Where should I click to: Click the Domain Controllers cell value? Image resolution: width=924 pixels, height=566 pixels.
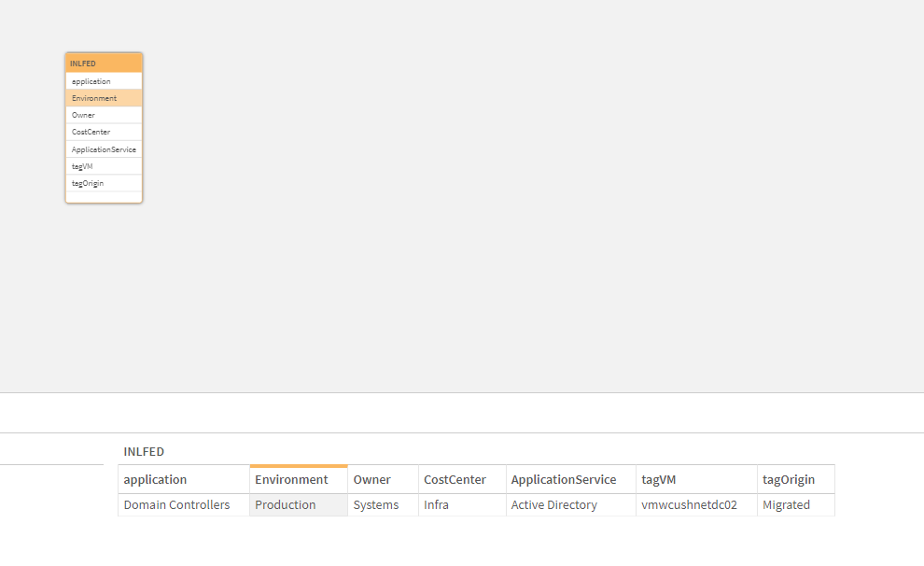pyautogui.click(x=175, y=504)
